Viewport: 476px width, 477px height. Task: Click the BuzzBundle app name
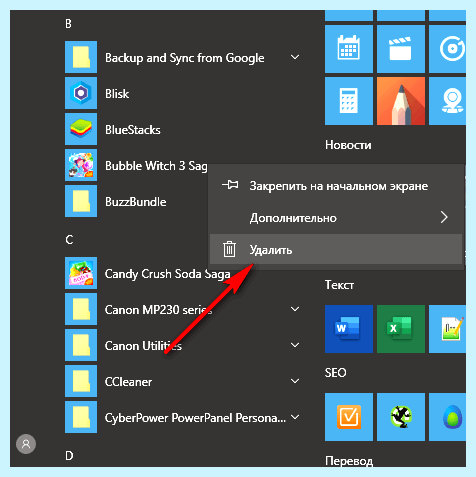(x=136, y=202)
